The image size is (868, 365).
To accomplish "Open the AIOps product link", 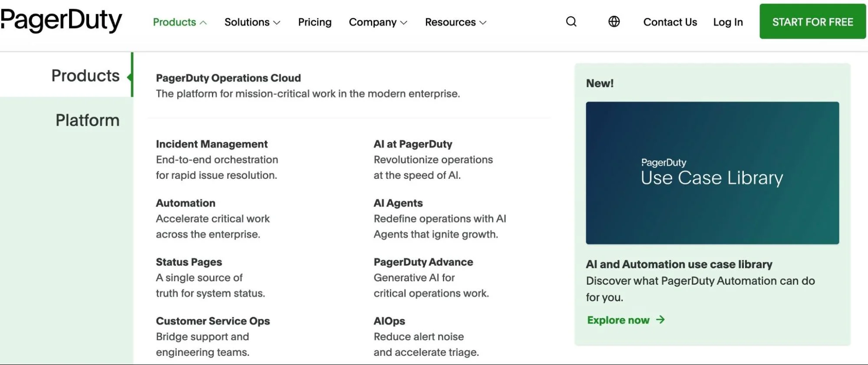I will (x=389, y=321).
